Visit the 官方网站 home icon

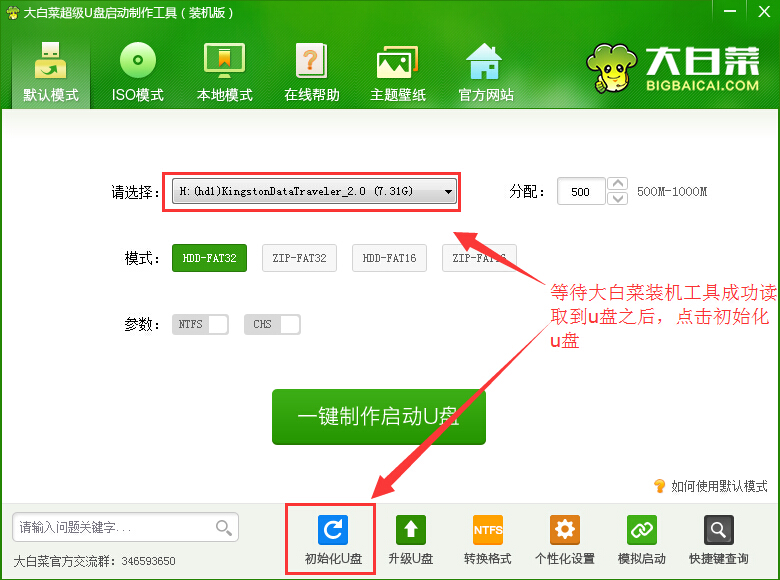point(485,63)
